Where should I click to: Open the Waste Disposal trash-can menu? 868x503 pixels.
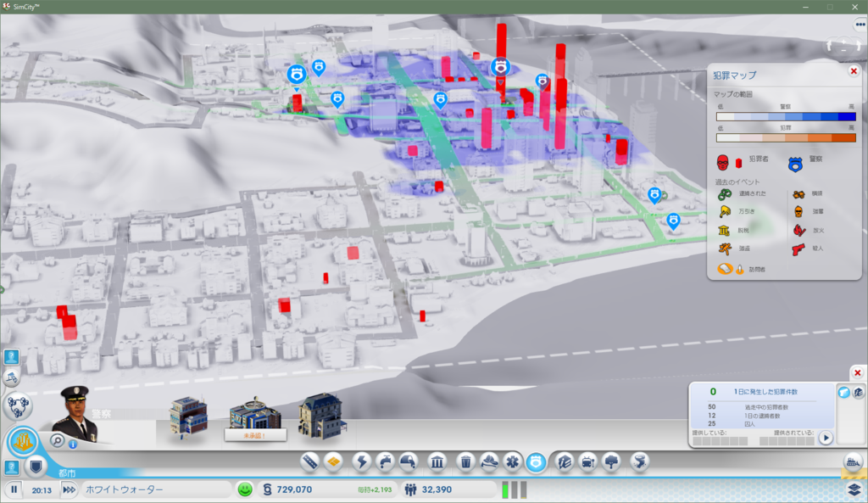click(x=466, y=461)
